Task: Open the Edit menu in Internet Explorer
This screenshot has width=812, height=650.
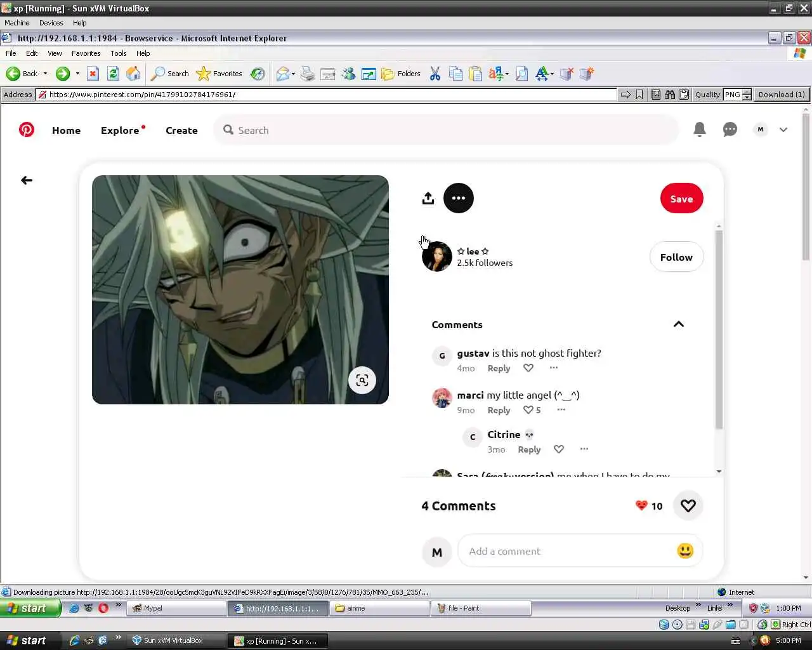Action: (32, 53)
